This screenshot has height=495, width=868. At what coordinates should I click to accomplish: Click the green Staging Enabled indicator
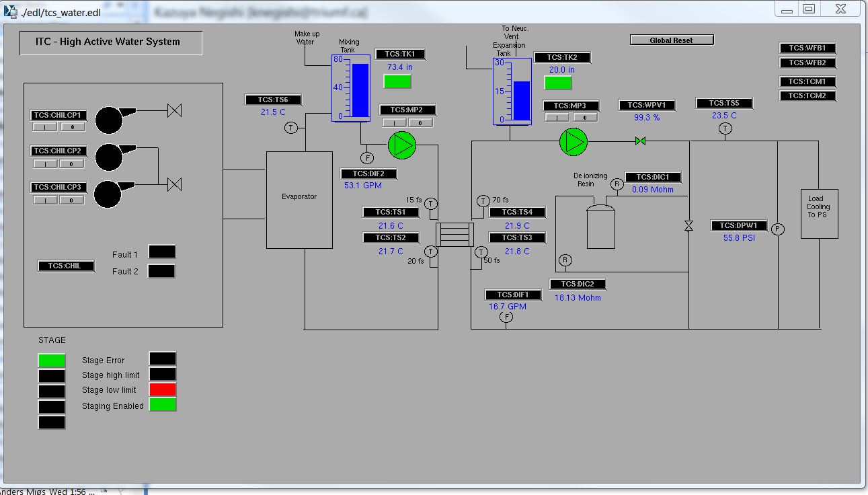pos(162,405)
